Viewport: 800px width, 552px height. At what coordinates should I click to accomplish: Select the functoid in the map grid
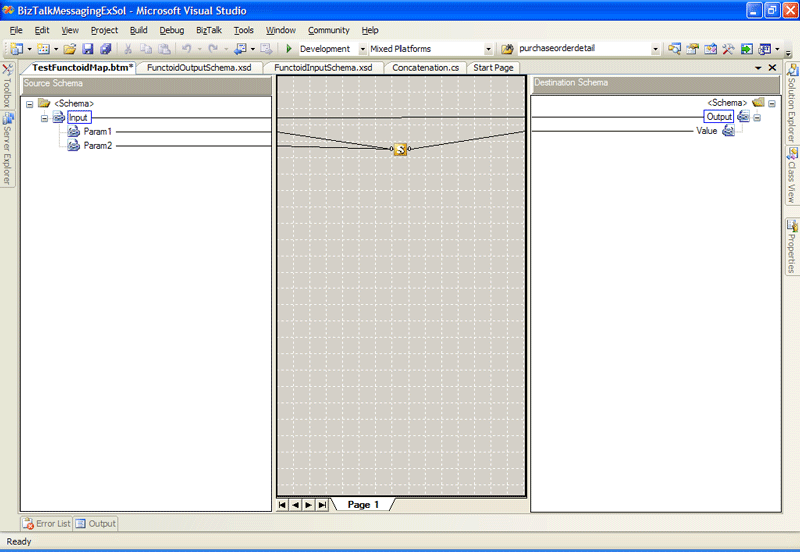pyautogui.click(x=400, y=149)
